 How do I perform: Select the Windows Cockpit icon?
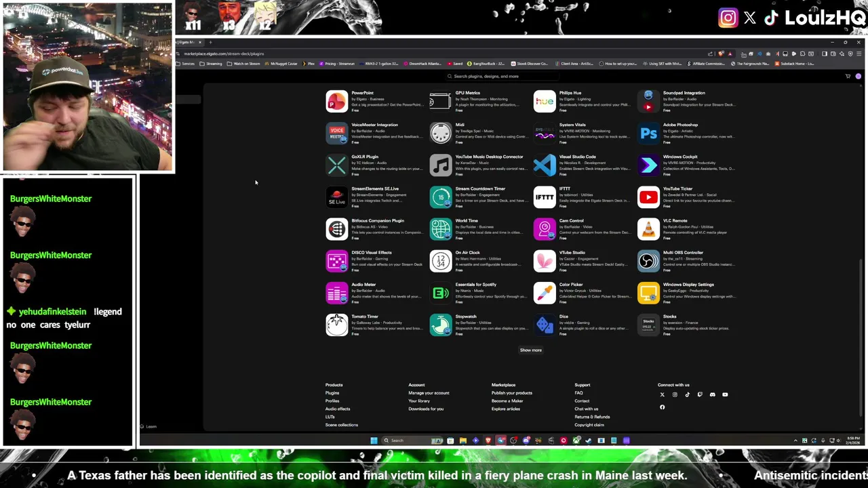pos(648,165)
